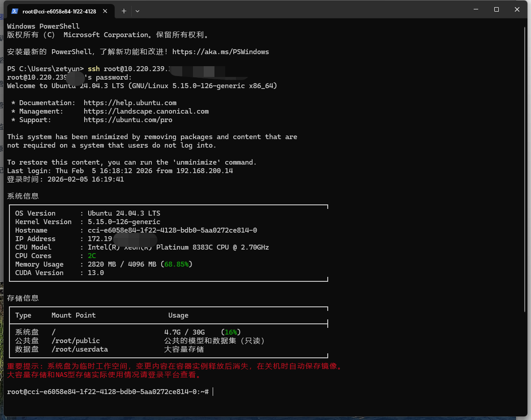The width and height of the screenshot is (531, 420).
Task: Click the '/root/userdata' mount point
Action: (x=80, y=349)
